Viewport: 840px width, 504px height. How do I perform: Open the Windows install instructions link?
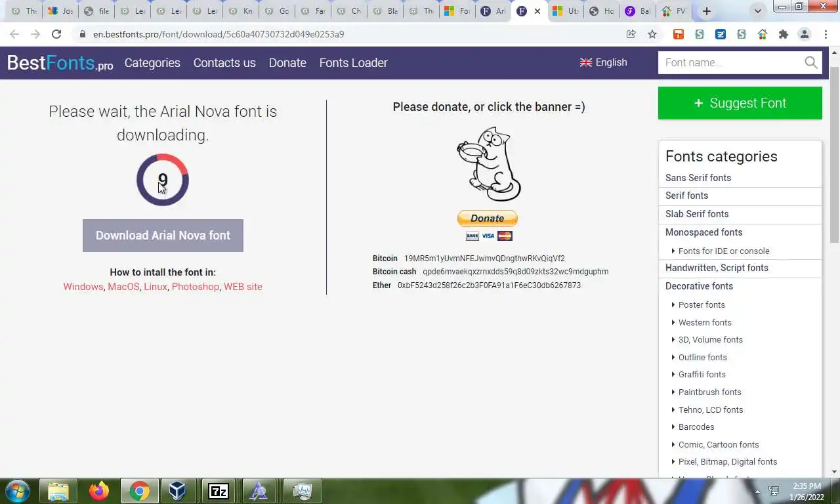point(83,287)
